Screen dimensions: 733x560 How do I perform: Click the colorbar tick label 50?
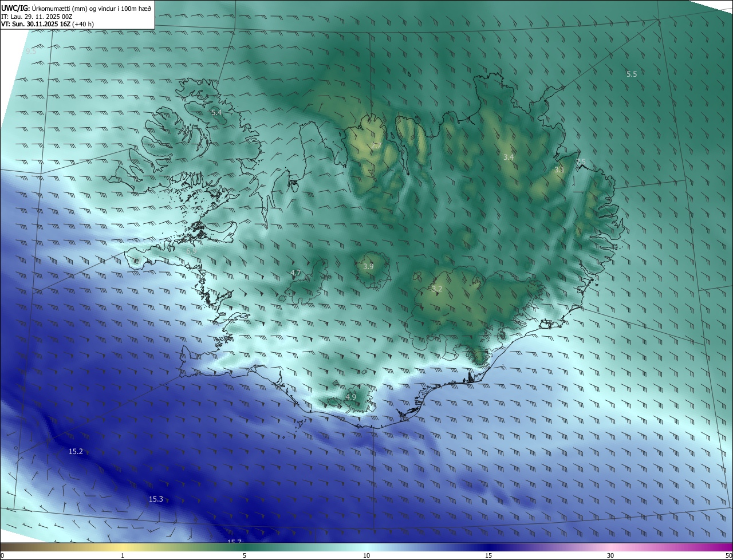point(728,555)
